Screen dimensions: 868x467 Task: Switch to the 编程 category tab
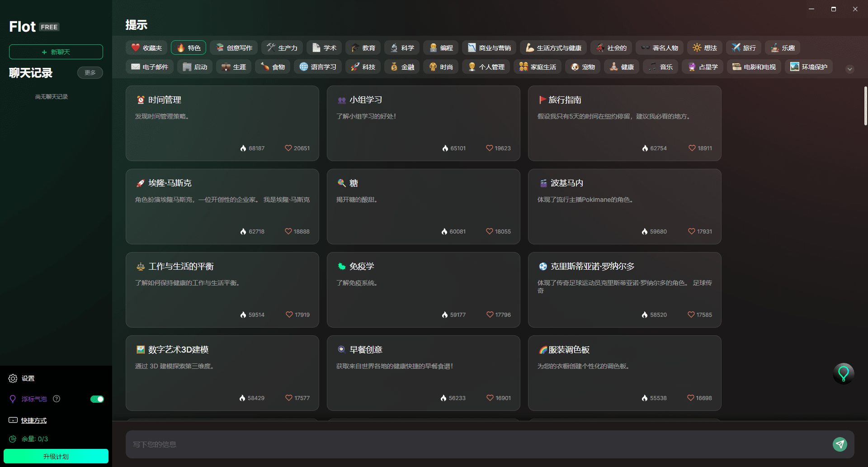pyautogui.click(x=441, y=48)
